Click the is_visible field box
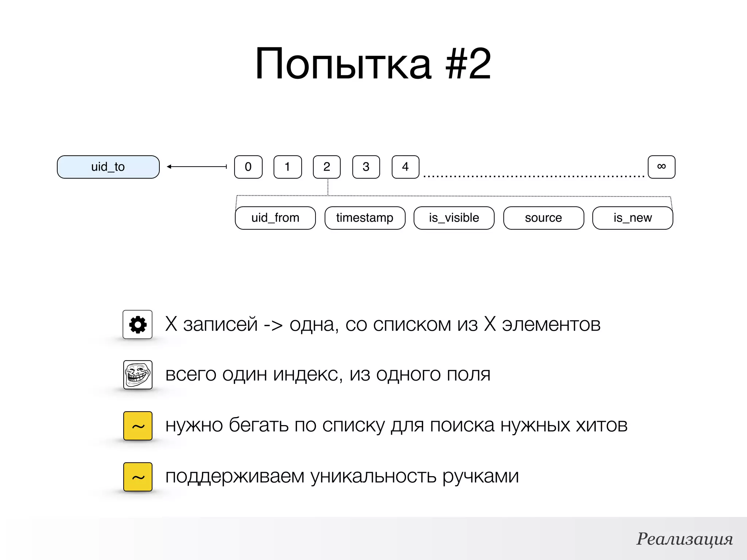 click(x=454, y=218)
